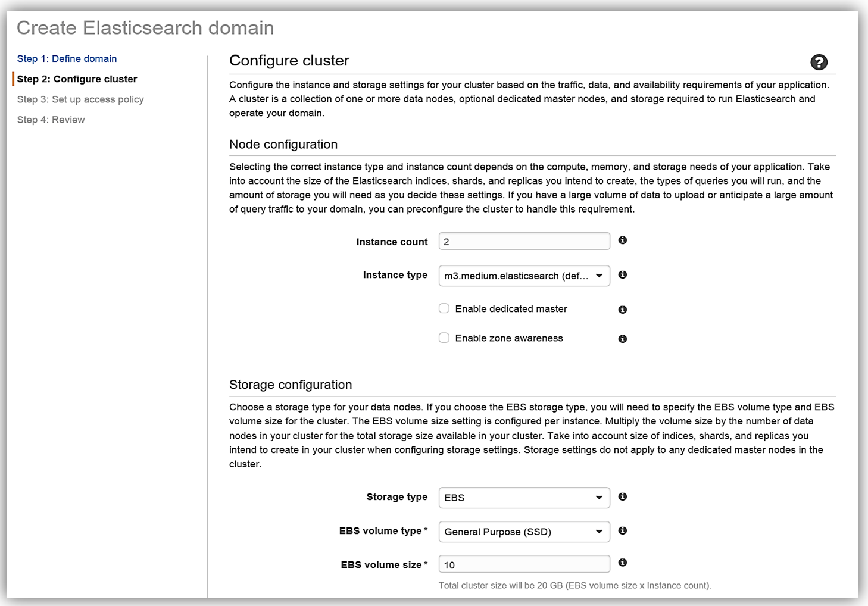Screen dimensions: 868x606
Task: Open the Storage type dropdown
Action: click(524, 498)
